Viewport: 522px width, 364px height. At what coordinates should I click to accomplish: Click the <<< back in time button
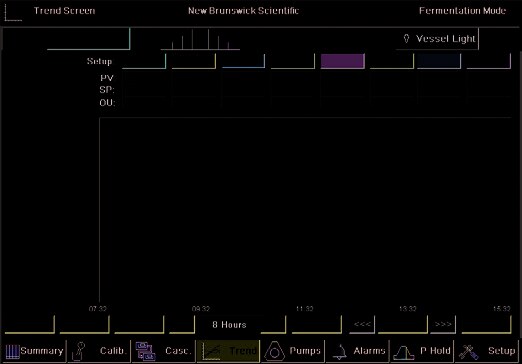362,324
